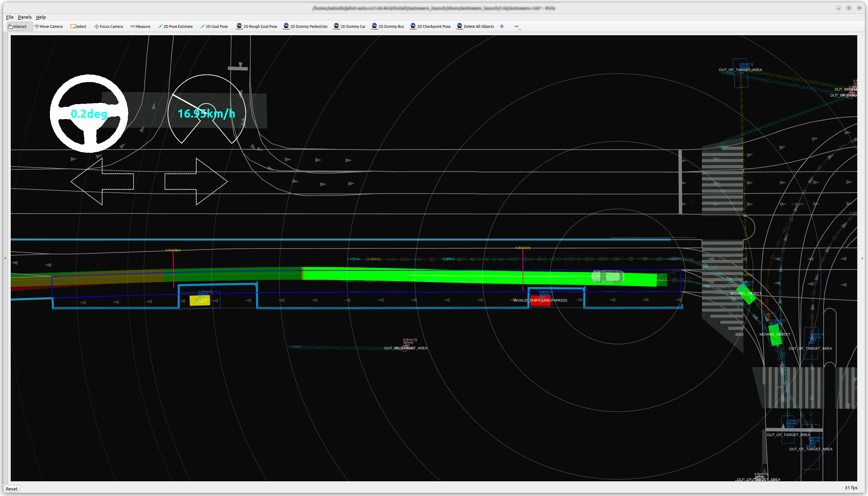Choose the 2D Rough Goal Pose tool
The height and width of the screenshot is (496, 868).
tap(256, 27)
